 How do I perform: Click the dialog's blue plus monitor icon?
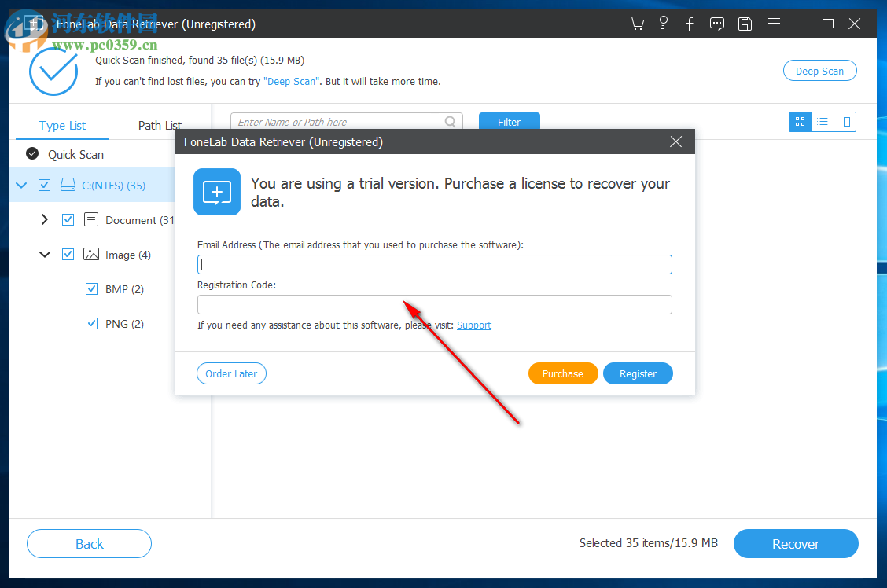click(x=217, y=192)
